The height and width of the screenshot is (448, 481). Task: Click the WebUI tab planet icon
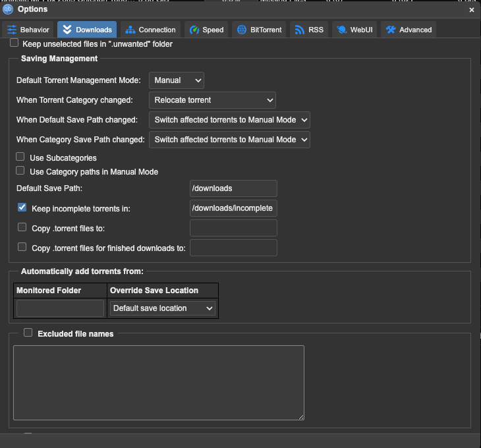[342, 30]
